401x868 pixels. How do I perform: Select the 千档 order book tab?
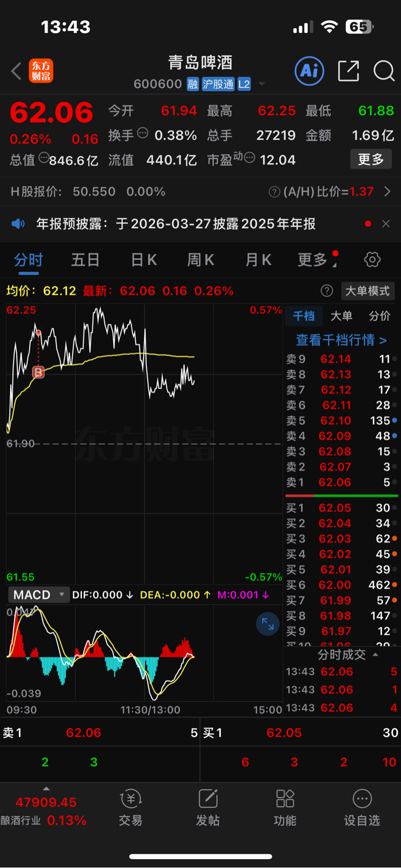coord(303,316)
